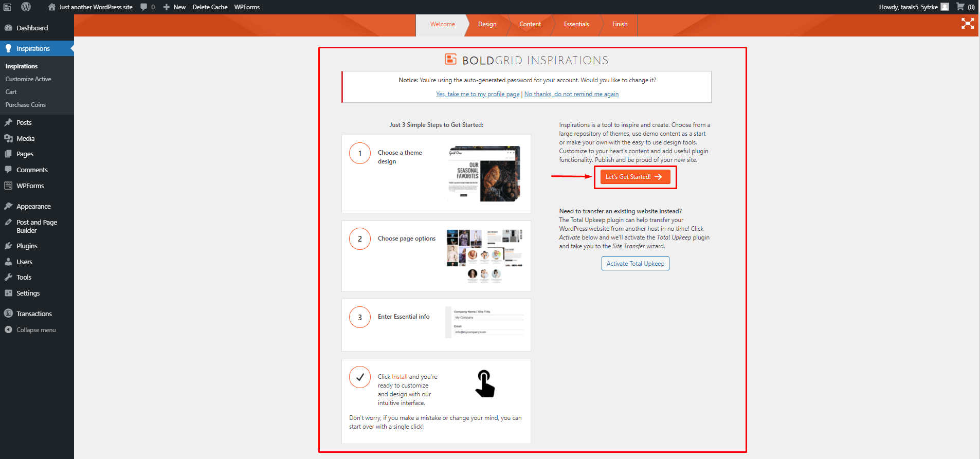Click the 'Choose page options' step text
The height and width of the screenshot is (459, 980).
[407, 238]
